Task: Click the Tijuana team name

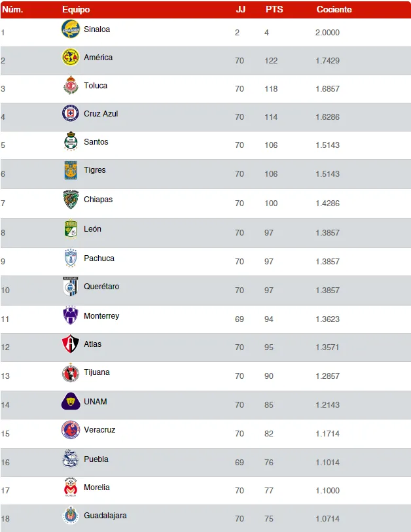Action: click(x=97, y=372)
